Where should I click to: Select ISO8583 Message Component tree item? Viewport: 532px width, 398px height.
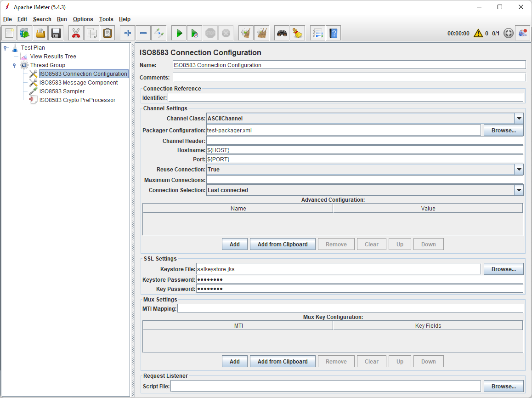pos(79,82)
